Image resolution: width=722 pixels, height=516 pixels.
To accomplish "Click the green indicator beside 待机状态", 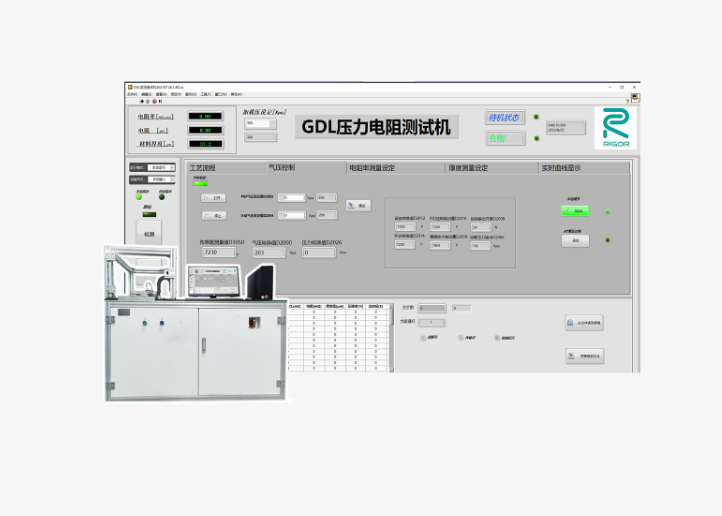I will (536, 118).
